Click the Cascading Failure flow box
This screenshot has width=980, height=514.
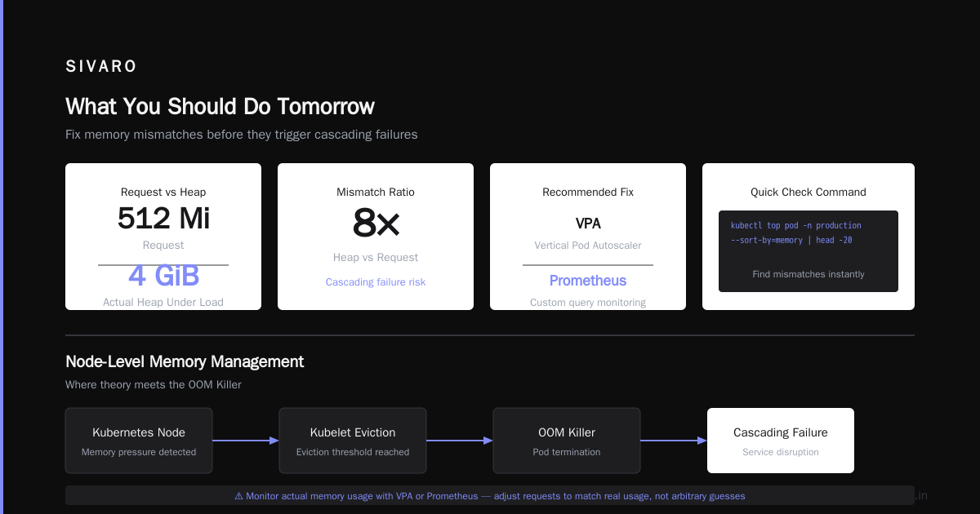781,441
